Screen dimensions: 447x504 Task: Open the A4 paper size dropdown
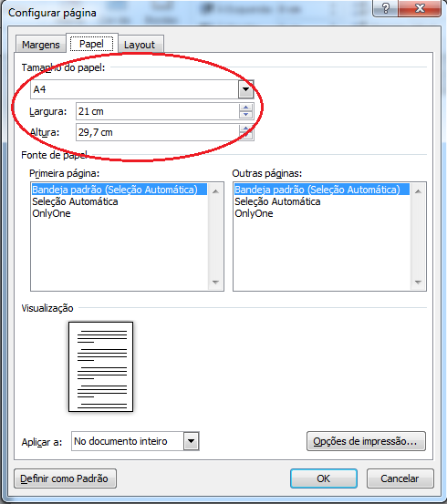pos(246,89)
